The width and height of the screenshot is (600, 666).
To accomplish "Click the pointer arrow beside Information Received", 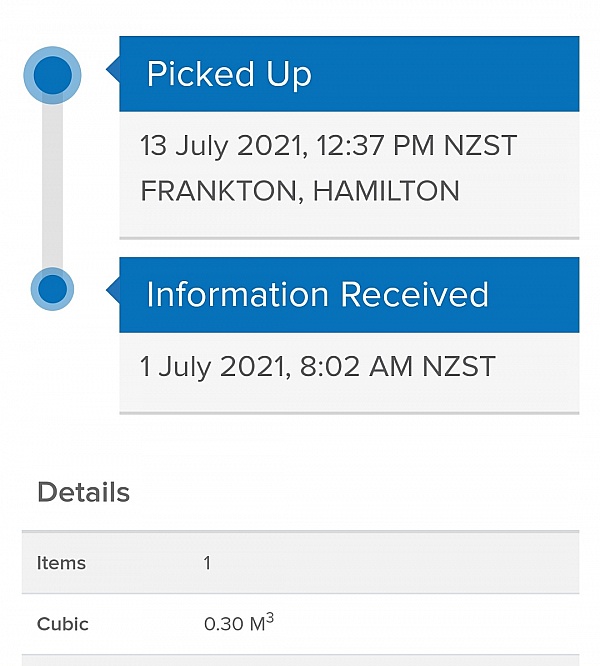I will tap(113, 291).
